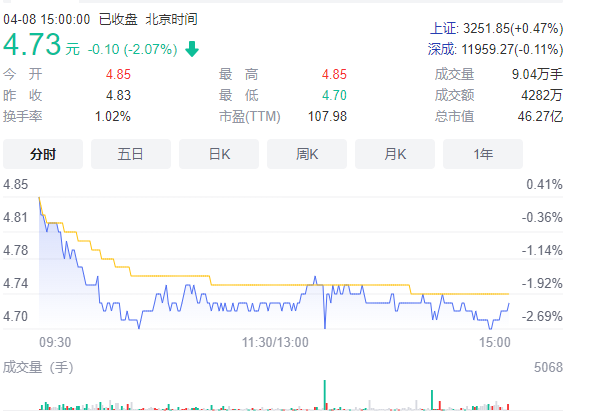Show the 1年 chart tab
The width and height of the screenshot is (603, 415).
pyautogui.click(x=483, y=154)
